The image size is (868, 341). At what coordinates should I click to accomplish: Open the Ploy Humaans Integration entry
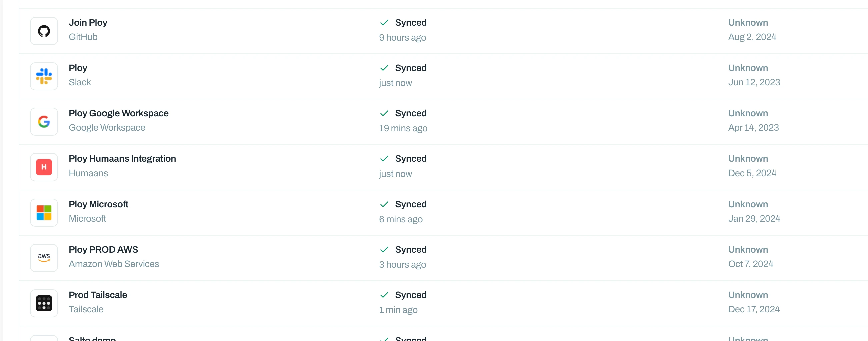[x=122, y=158]
